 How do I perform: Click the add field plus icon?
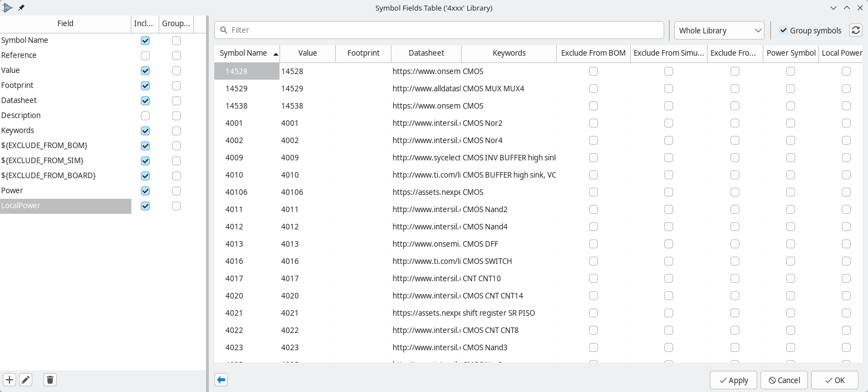tap(9, 379)
